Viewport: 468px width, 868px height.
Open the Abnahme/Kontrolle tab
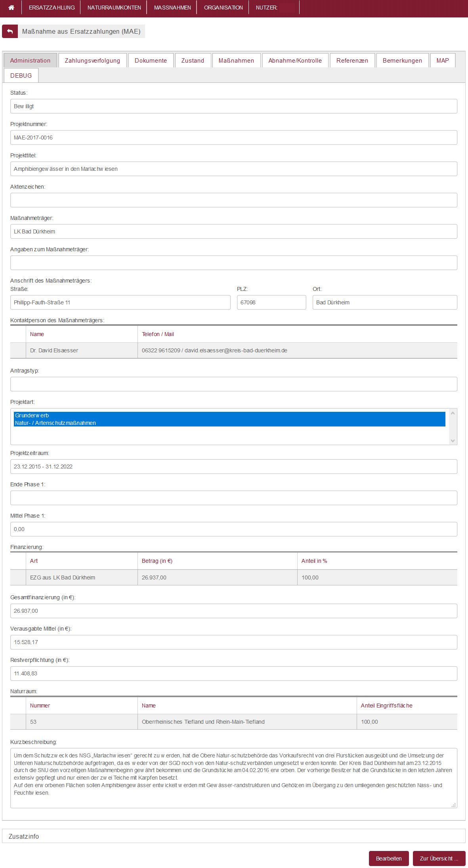coord(295,61)
